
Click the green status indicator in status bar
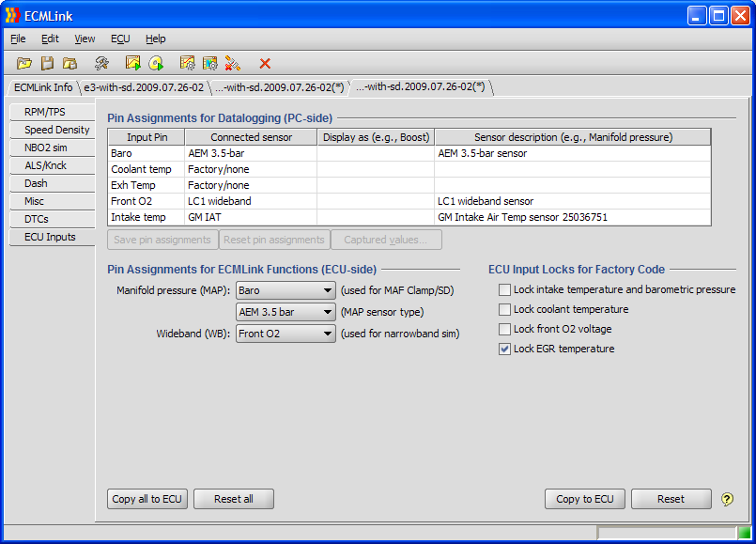coord(744,533)
